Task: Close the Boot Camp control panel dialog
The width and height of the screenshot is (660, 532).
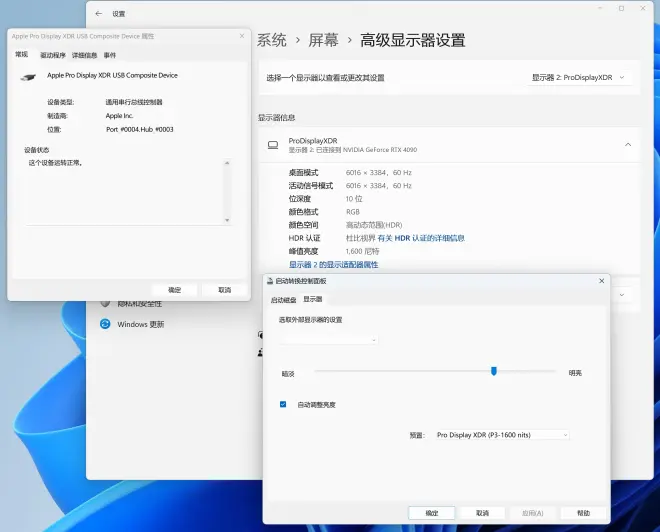Action: [601, 281]
